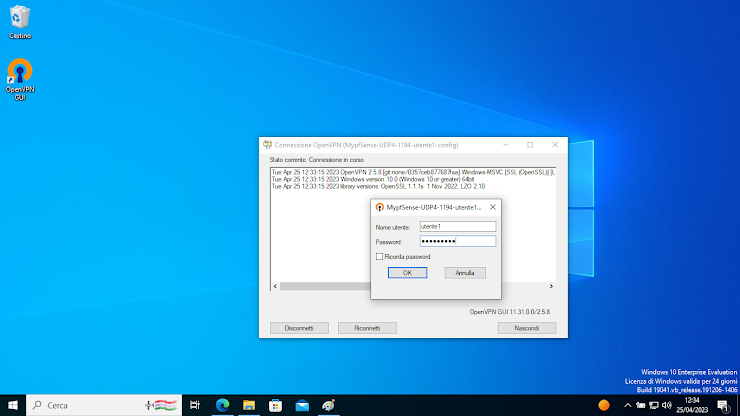The width and height of the screenshot is (740, 416).
Task: Click 'Stato corrente: Connessione in corso' status text
Action: point(317,160)
